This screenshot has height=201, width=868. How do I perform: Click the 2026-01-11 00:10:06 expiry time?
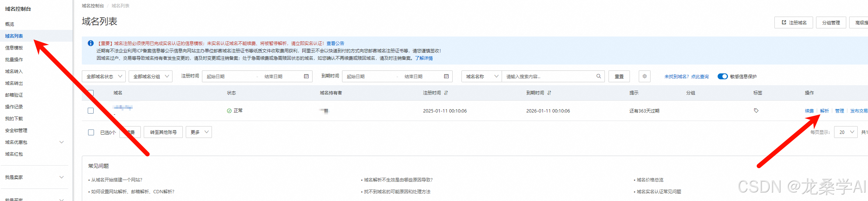pyautogui.click(x=548, y=111)
